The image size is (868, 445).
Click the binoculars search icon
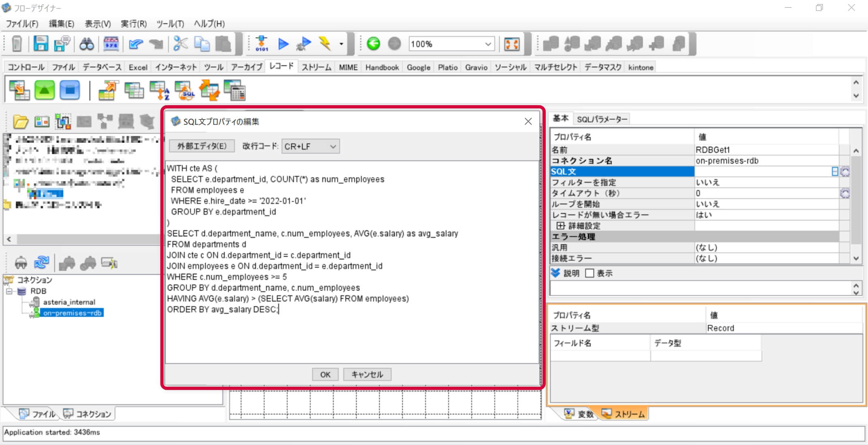[86, 44]
